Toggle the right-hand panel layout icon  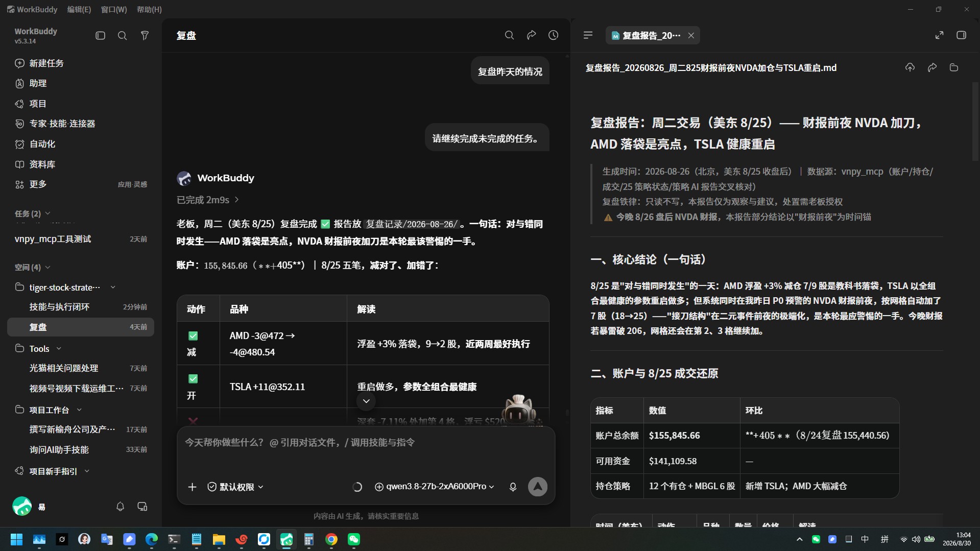[961, 35]
